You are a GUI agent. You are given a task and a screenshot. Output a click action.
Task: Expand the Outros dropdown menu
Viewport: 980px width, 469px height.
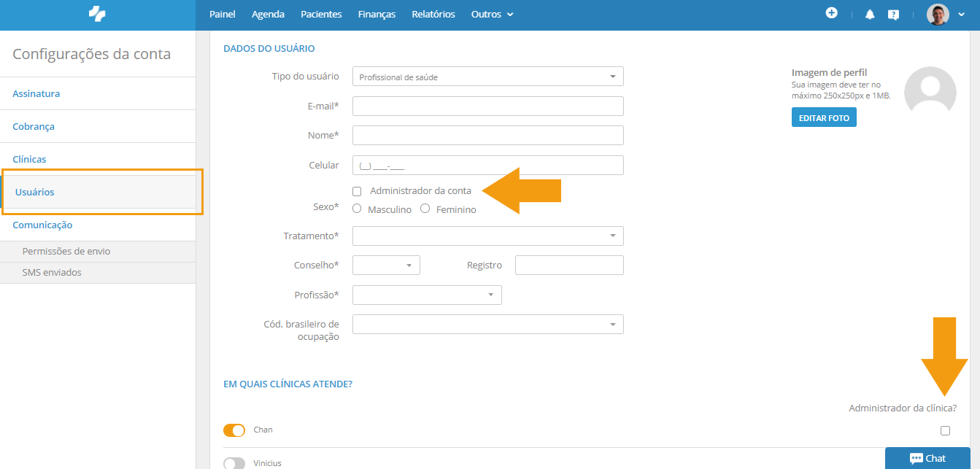492,14
